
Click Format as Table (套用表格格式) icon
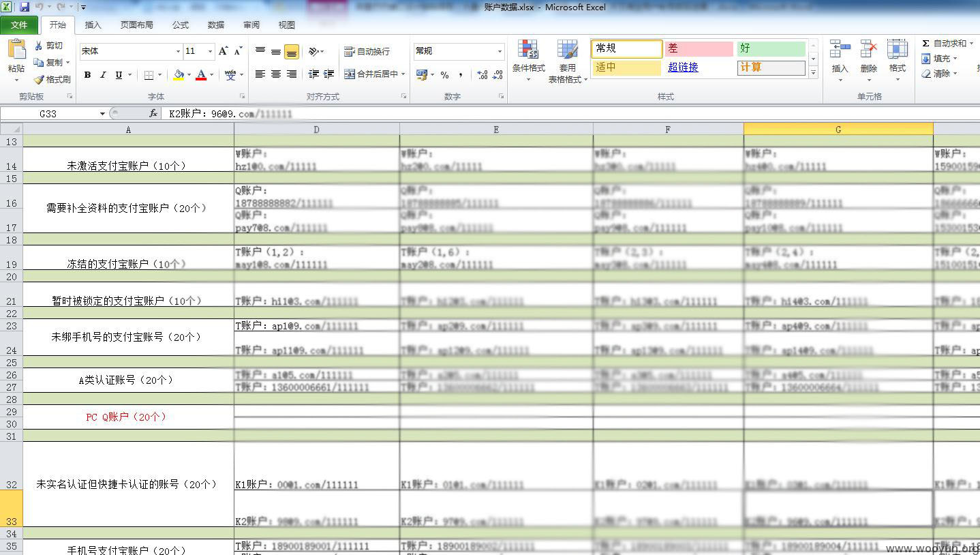[x=568, y=49]
